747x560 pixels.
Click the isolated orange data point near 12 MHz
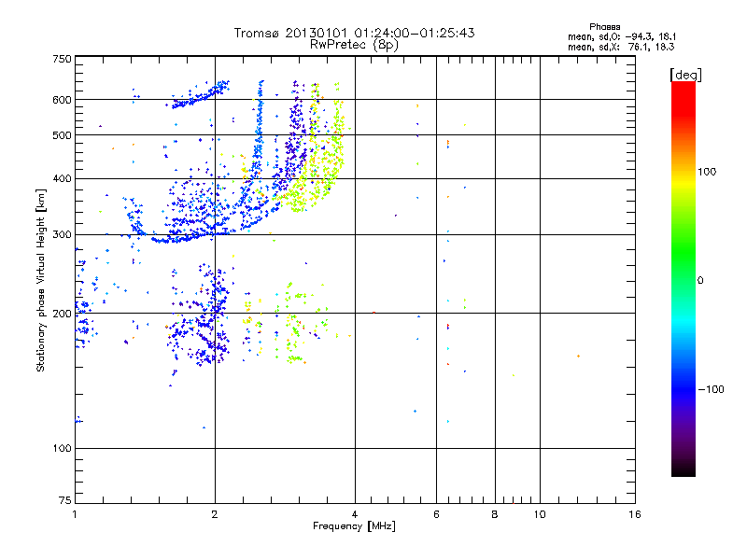(578, 357)
